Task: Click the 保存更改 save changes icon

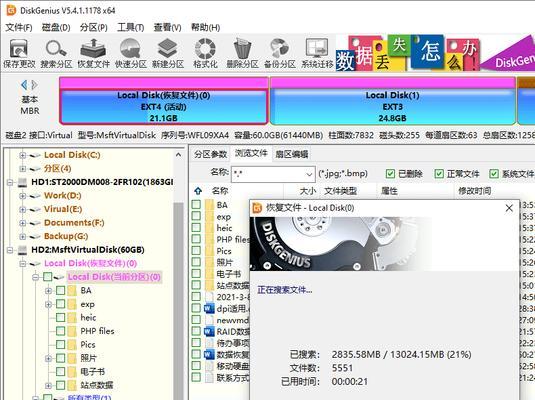Action: [19, 49]
